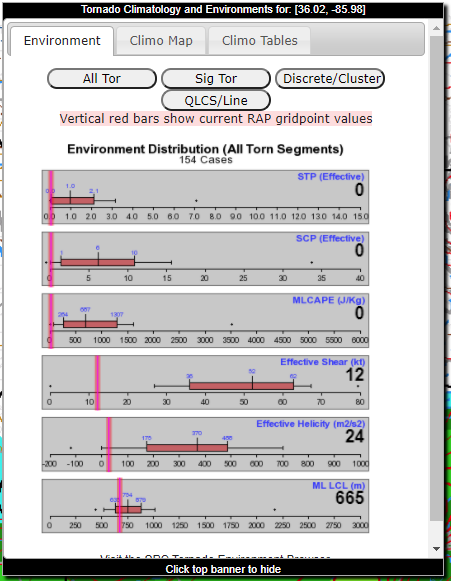Click the ML LCL box plot bar
The image size is (451, 581).
(128, 509)
